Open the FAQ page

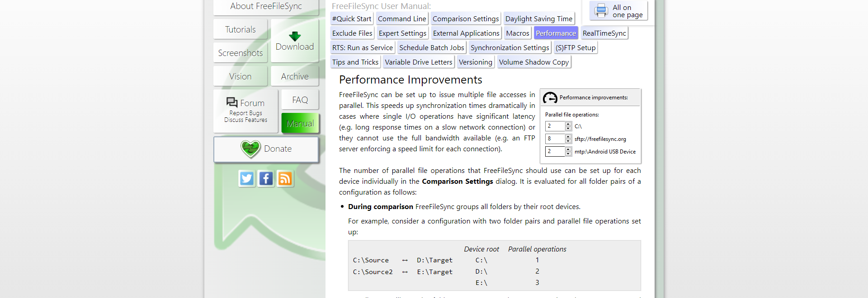coord(300,100)
